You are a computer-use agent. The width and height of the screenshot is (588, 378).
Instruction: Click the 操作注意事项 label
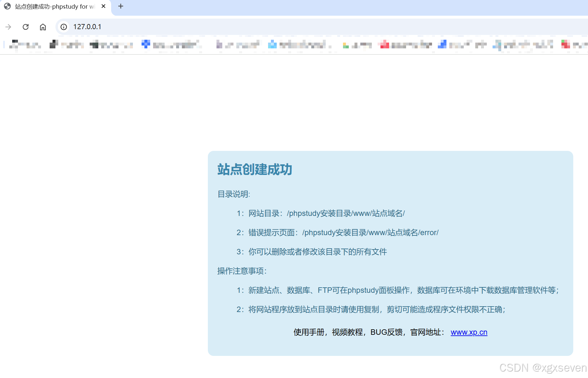(242, 271)
